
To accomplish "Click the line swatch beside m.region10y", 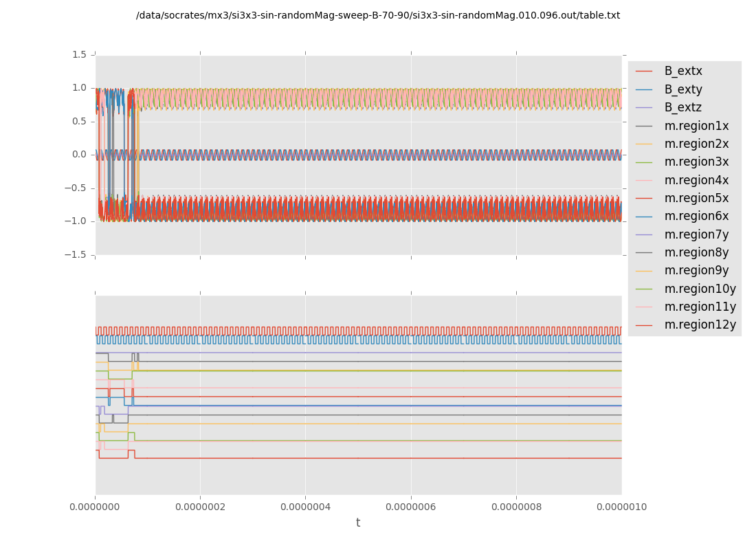I will [x=643, y=289].
